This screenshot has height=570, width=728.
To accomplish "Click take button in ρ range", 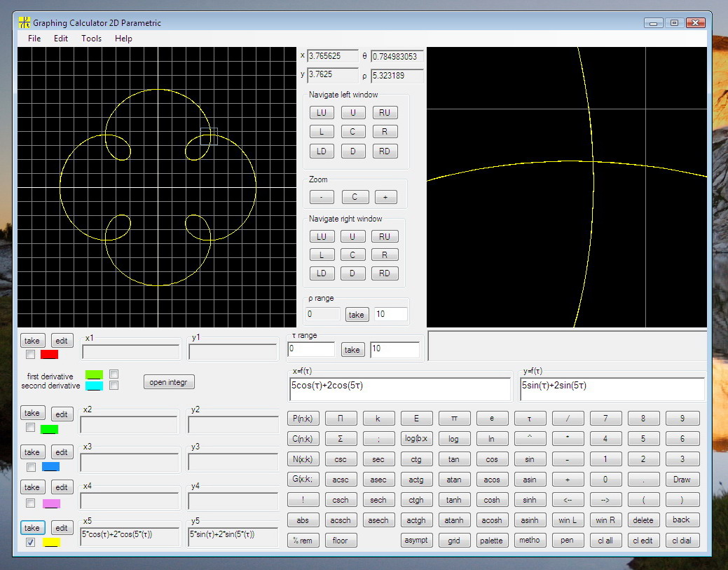I will [357, 315].
